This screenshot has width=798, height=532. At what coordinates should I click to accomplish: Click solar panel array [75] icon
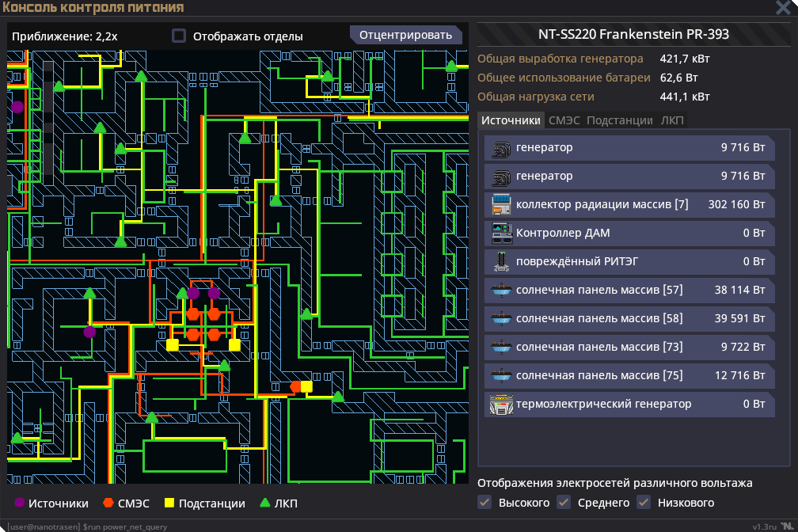click(502, 375)
